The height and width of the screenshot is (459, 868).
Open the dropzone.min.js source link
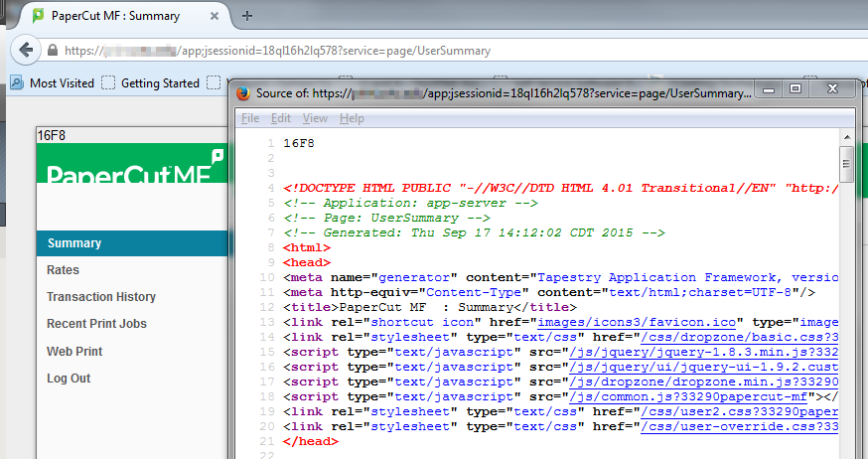[703, 382]
